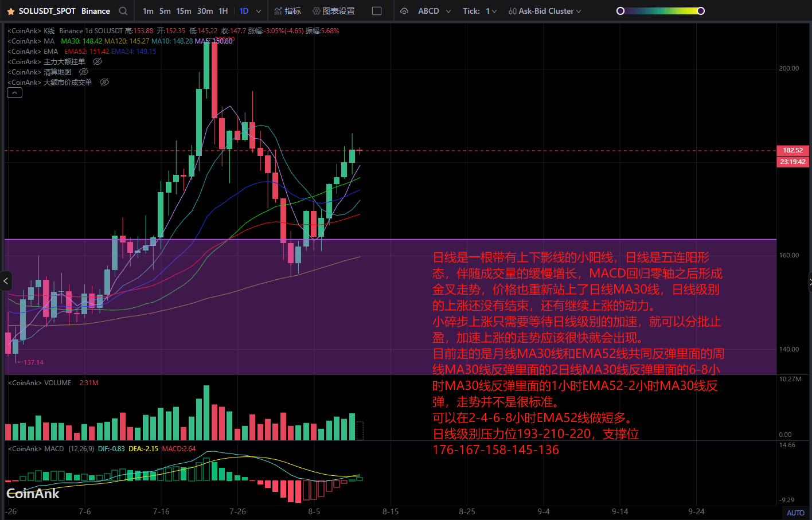
Task: Collapse the indicator legend with the up-arrow box
Action: click(15, 92)
